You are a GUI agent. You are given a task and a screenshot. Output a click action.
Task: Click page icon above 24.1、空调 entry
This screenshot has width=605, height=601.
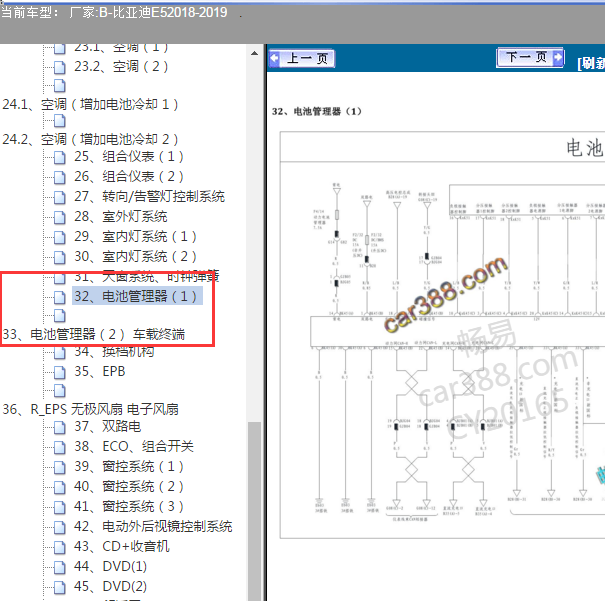point(59,86)
